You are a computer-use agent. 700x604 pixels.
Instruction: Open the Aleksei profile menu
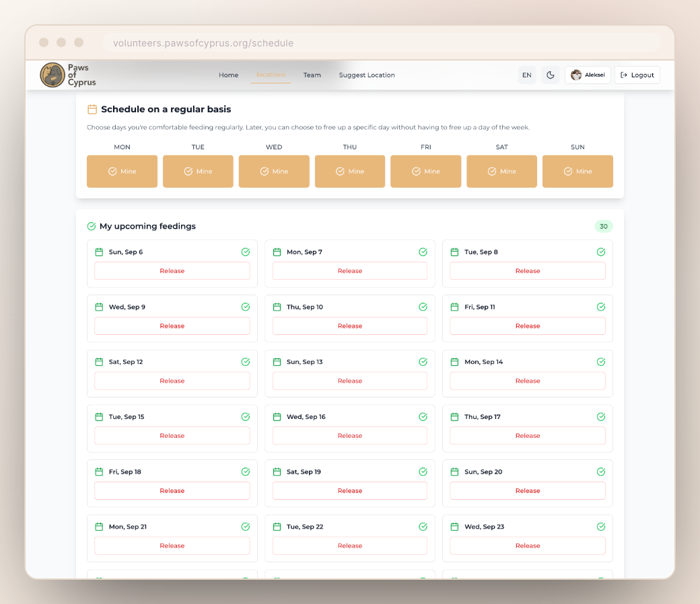[x=588, y=75]
